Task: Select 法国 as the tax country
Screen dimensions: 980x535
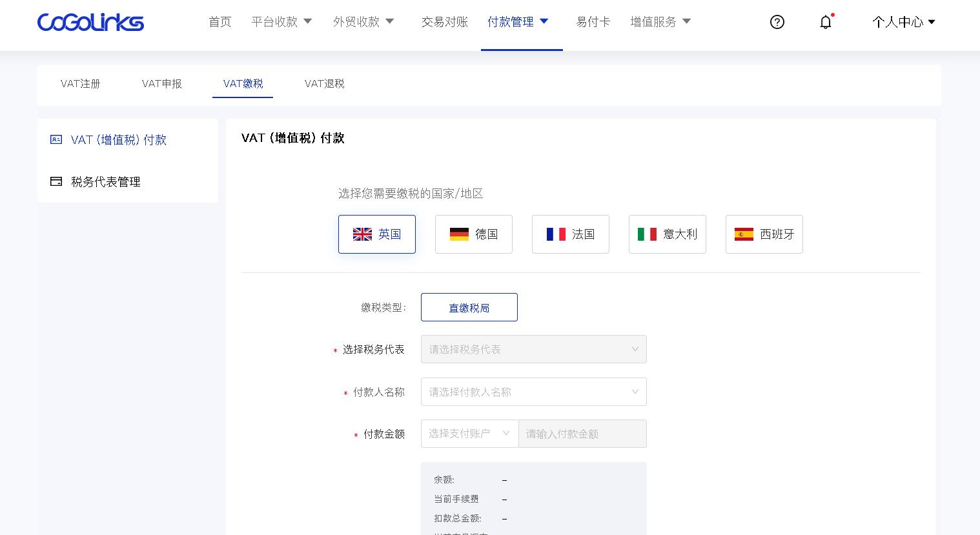Action: pos(571,234)
